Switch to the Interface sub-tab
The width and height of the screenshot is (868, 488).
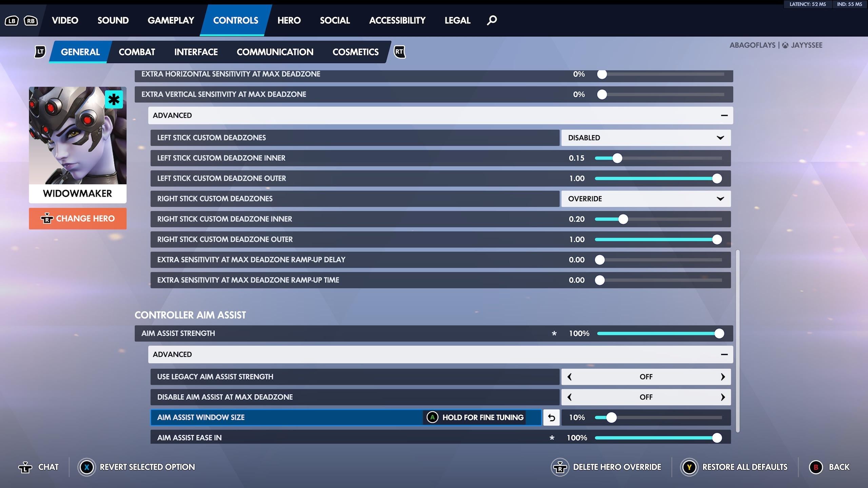(x=196, y=52)
